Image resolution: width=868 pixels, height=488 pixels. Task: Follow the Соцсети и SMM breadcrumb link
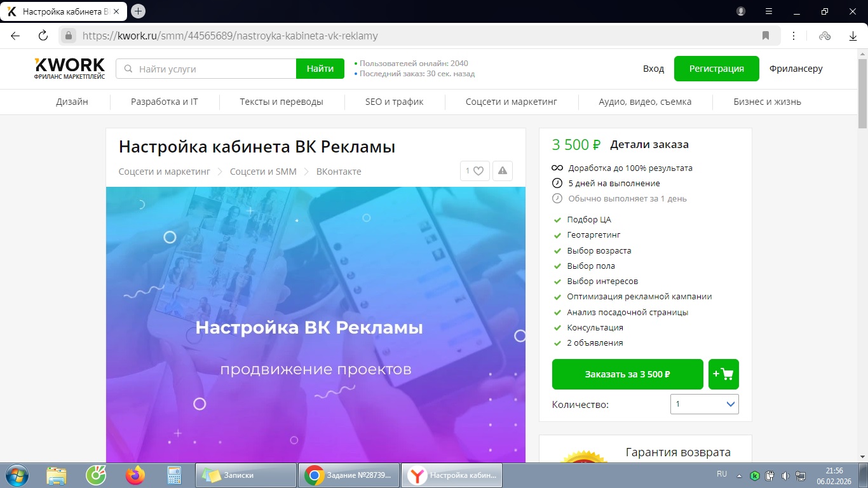[263, 172]
